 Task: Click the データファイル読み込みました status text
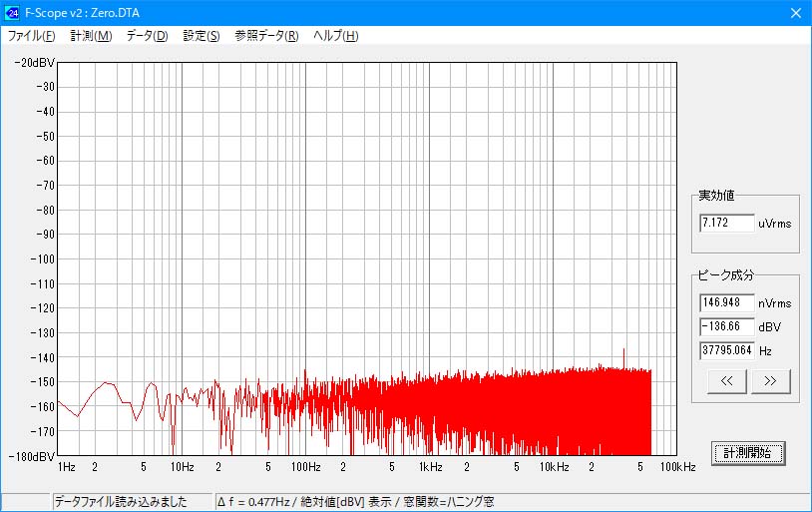click(x=121, y=502)
